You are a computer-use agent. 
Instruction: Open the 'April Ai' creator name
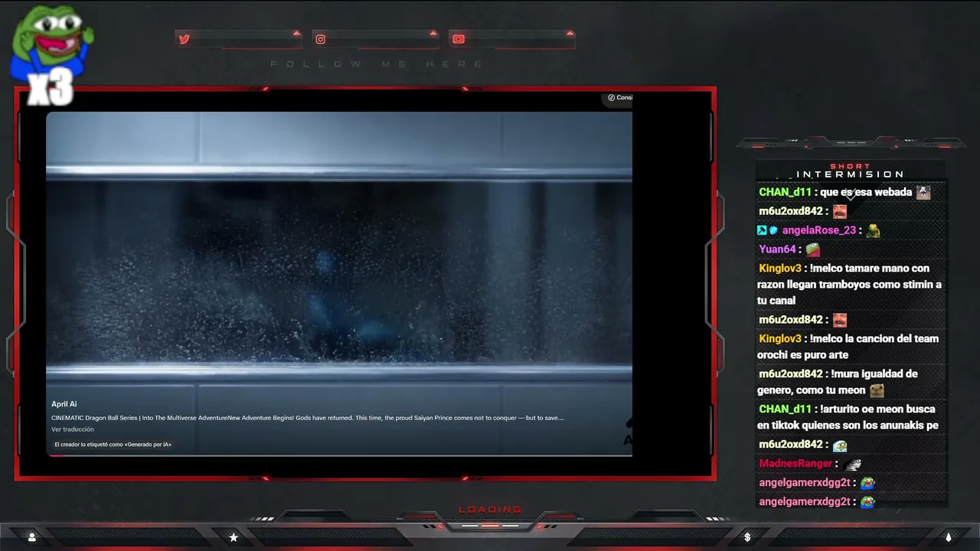(64, 404)
